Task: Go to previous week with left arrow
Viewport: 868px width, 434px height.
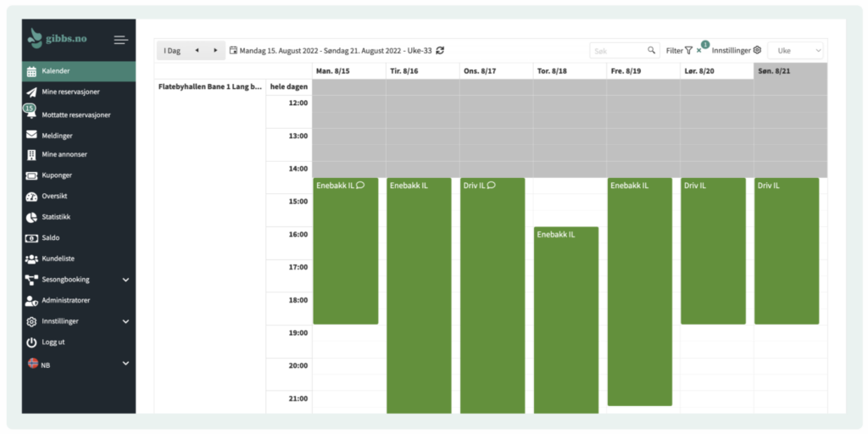Action: tap(197, 51)
